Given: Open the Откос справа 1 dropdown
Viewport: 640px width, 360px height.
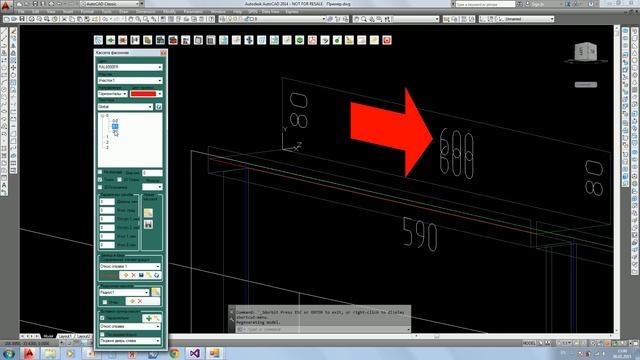Looking at the screenshot, I should (130, 266).
